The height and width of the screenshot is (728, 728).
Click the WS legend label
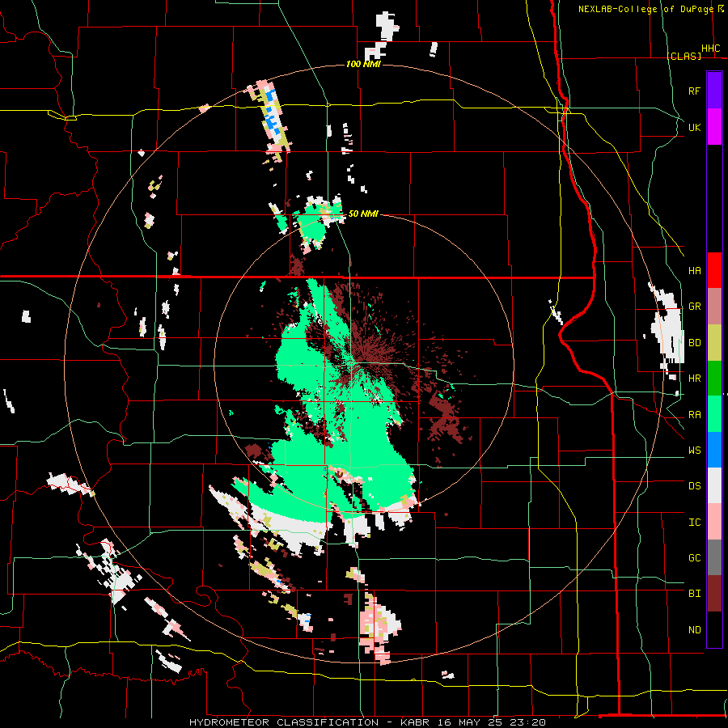coord(694,451)
